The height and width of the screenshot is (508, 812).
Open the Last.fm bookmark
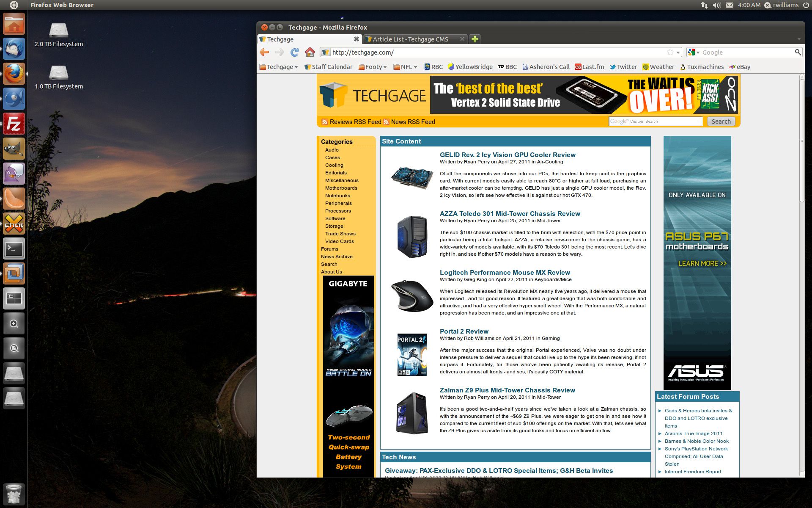click(x=589, y=67)
